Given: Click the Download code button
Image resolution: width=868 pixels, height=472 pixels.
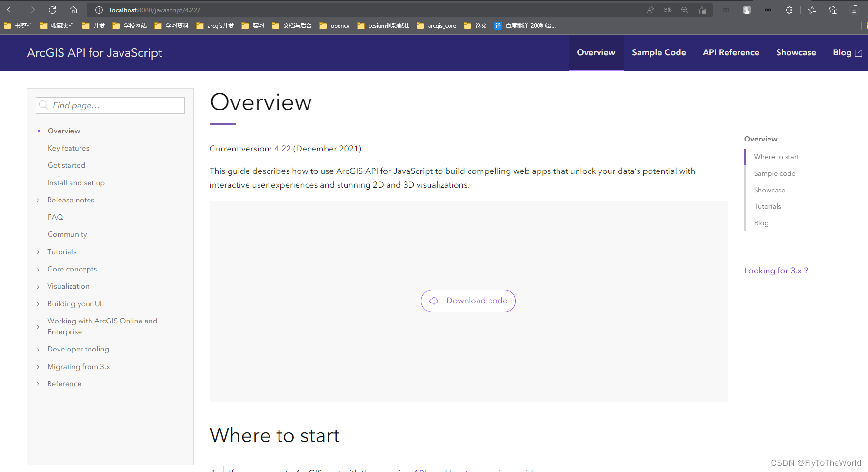Looking at the screenshot, I should 468,301.
